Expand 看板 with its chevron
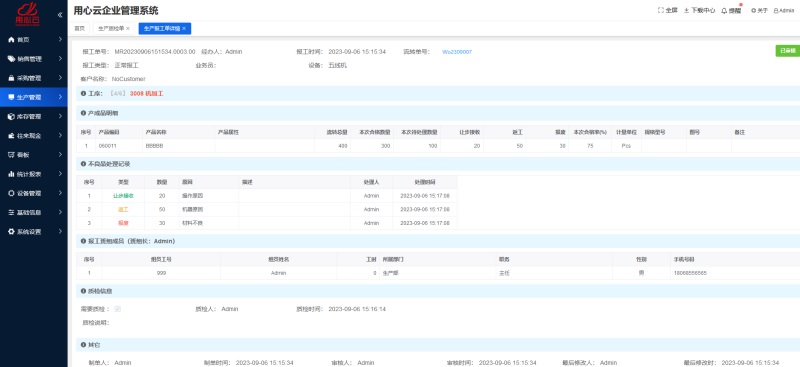Viewport: 800px width, 367px height. (x=60, y=155)
